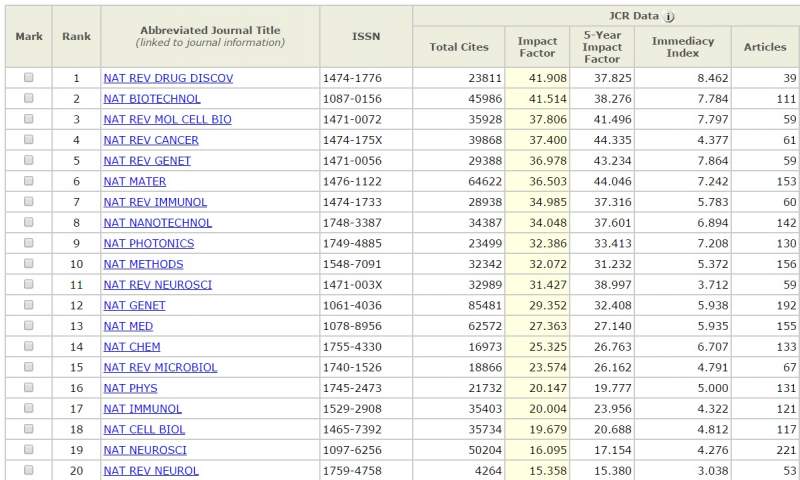Tick the NAT NEUROSCI row checkbox
The height and width of the screenshot is (480, 800).
point(29,449)
